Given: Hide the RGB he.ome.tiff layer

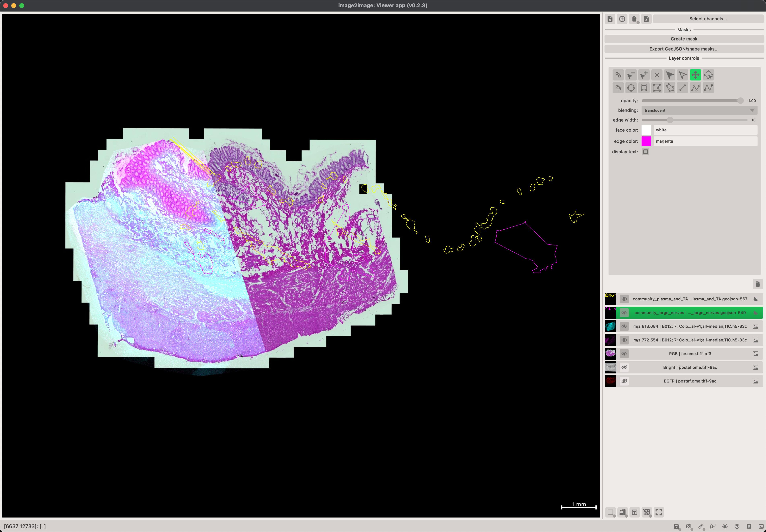Looking at the screenshot, I should point(624,354).
